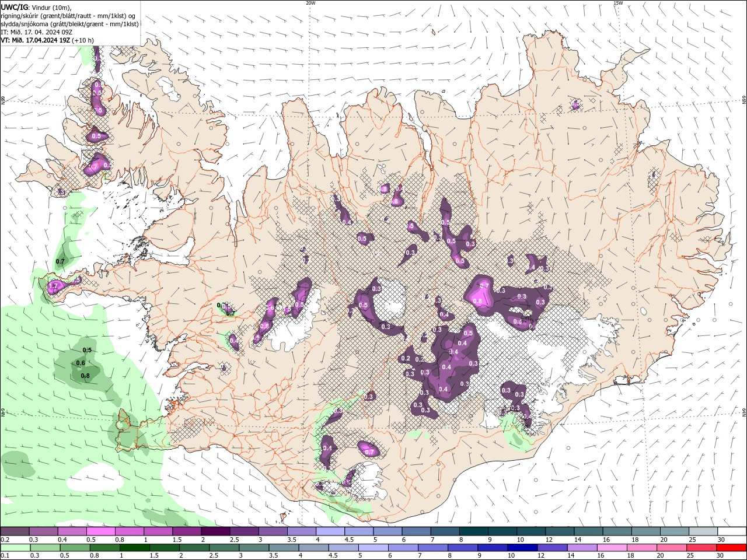Screen dimensions: 747x560
Task: Choose the rain scale swatch labeled 2
Action: (194, 548)
